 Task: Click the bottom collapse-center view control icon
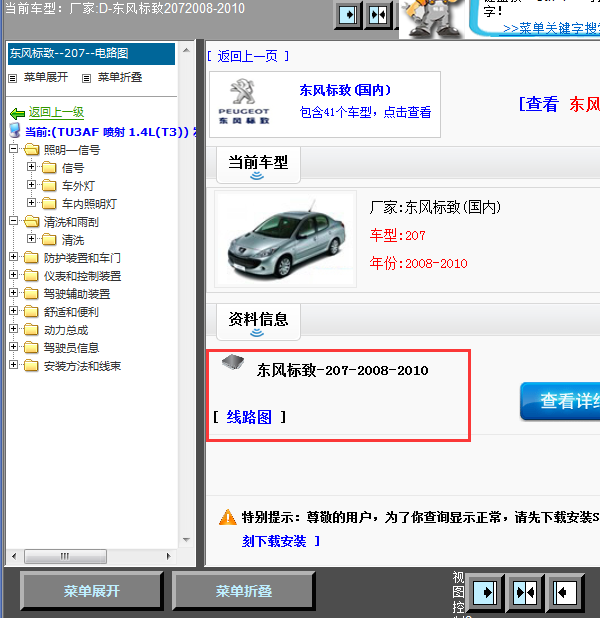[525, 592]
